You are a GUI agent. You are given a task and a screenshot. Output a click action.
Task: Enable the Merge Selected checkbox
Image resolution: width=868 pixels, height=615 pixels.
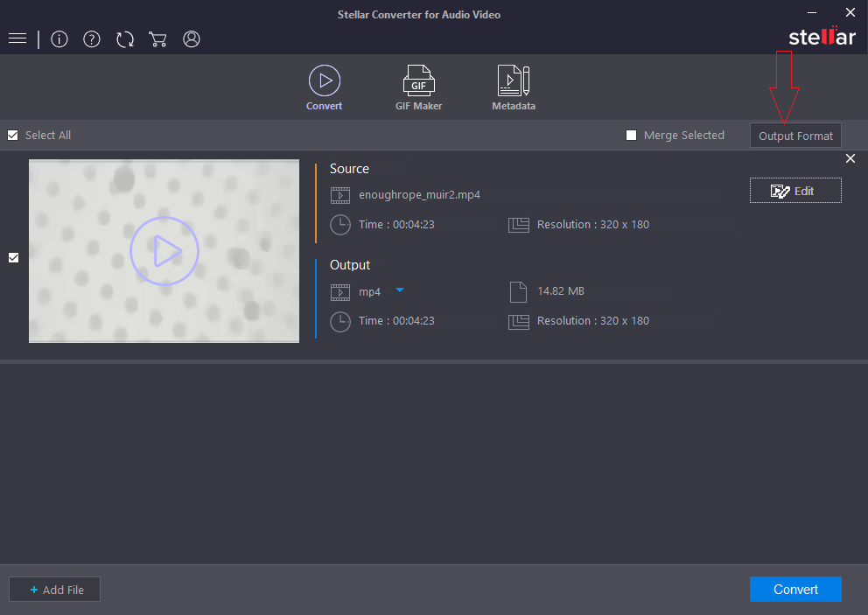pos(631,136)
